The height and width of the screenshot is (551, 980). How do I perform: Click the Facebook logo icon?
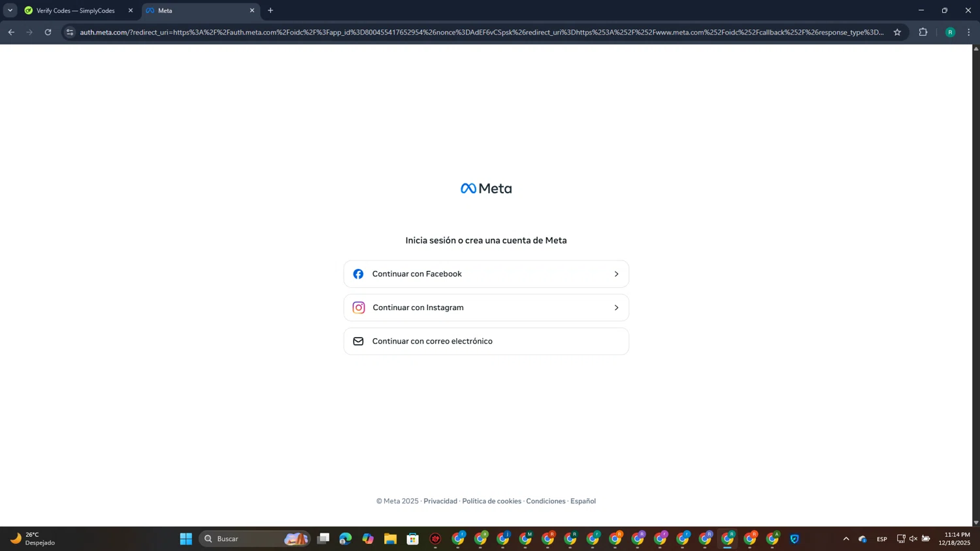coord(358,274)
